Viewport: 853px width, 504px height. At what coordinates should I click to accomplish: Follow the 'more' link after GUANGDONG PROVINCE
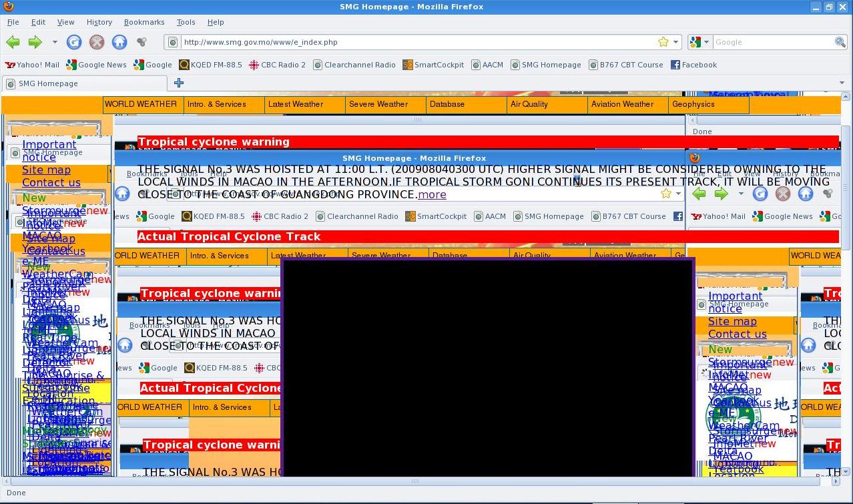coord(432,195)
